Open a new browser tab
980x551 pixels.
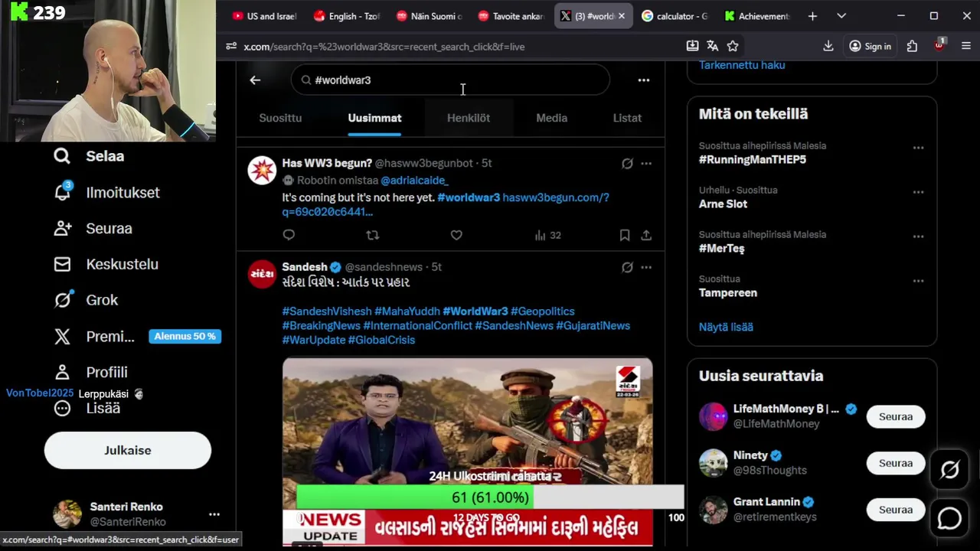coord(812,16)
